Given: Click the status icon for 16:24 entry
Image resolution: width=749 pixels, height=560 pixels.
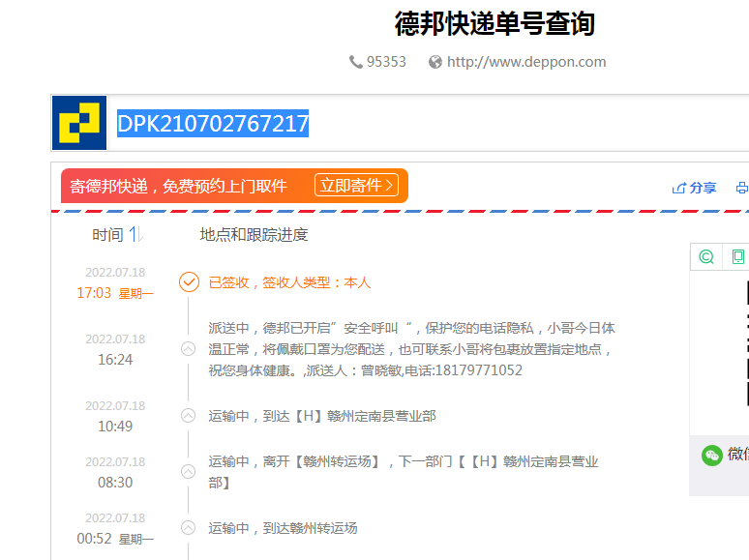Looking at the screenshot, I should [188, 349].
